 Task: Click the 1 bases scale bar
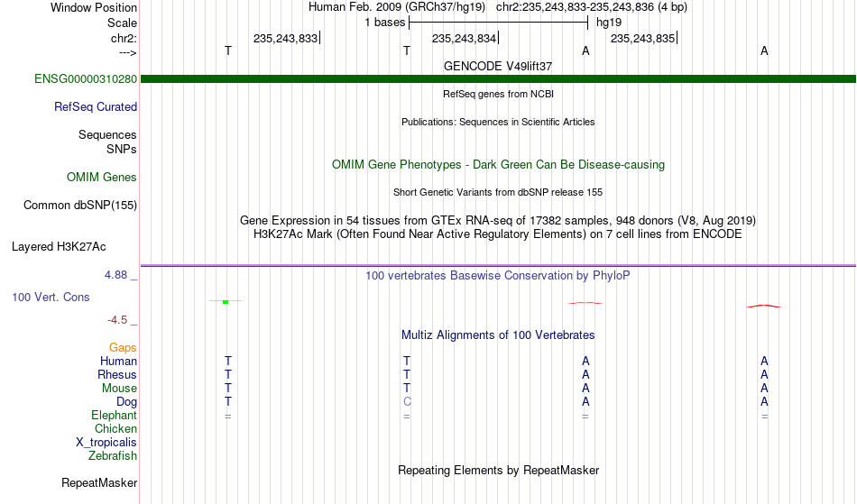point(498,23)
